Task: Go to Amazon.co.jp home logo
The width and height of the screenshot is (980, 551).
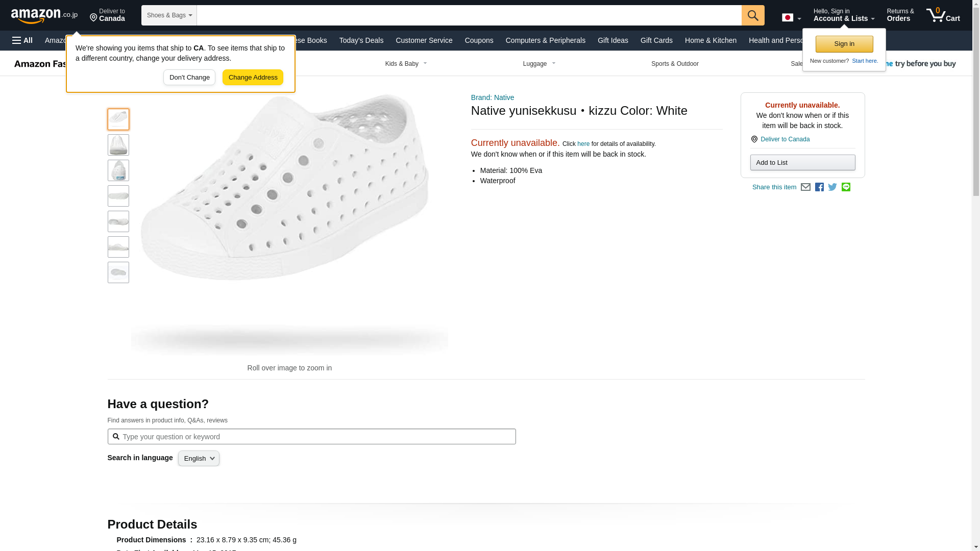Action: [x=44, y=15]
